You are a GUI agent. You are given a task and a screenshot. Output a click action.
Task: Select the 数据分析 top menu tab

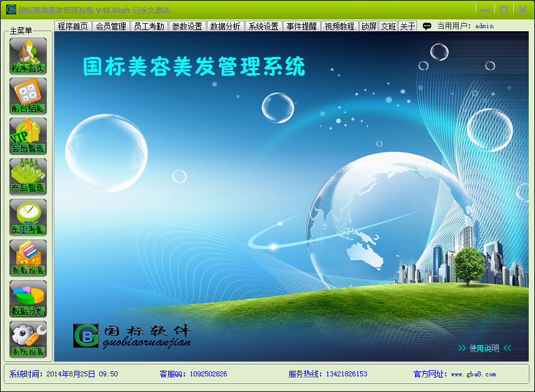225,26
